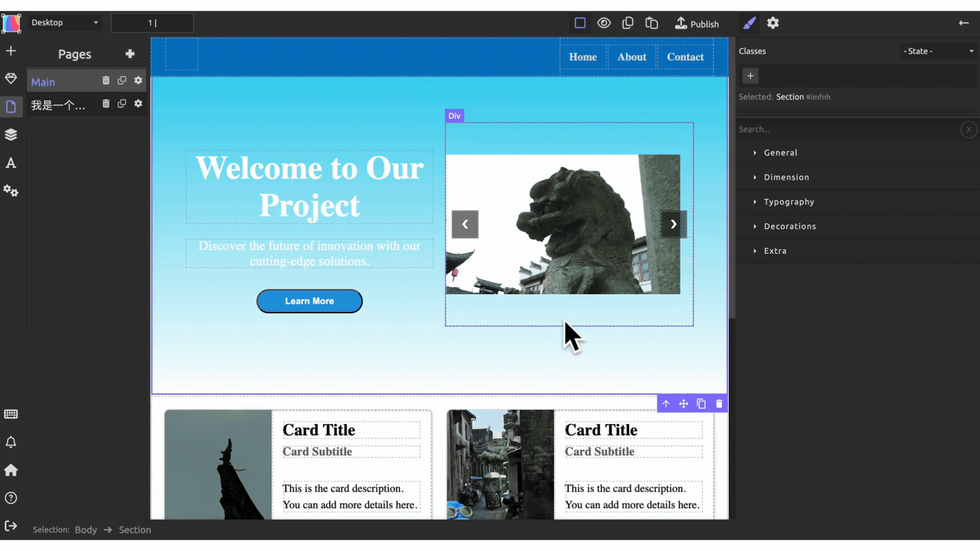980x551 pixels.
Task: Delete the Main page with its trash icon
Action: [x=106, y=81]
